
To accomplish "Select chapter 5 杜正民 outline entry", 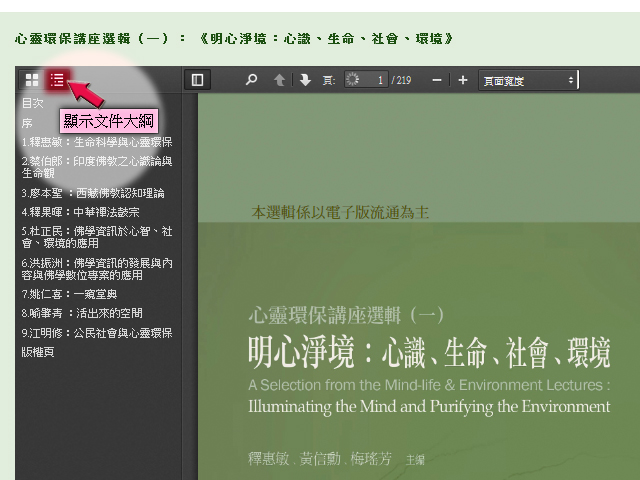I will [x=96, y=236].
